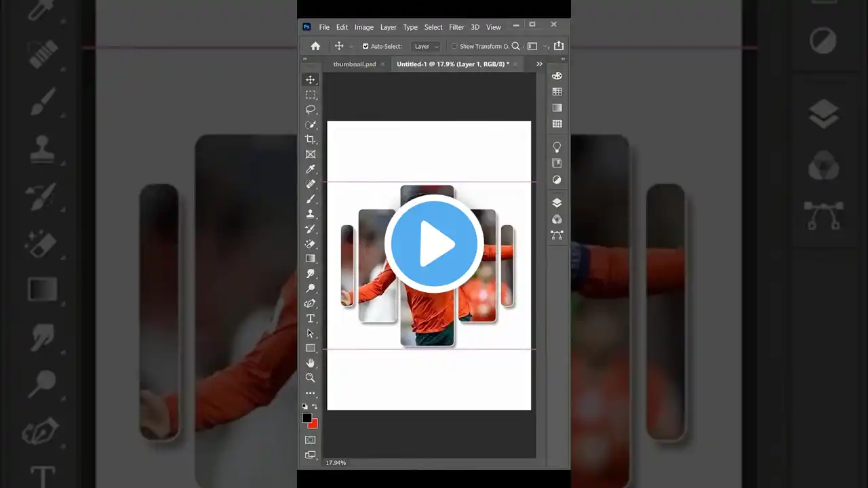
Task: Select the Rectangle shape tool
Action: [311, 348]
